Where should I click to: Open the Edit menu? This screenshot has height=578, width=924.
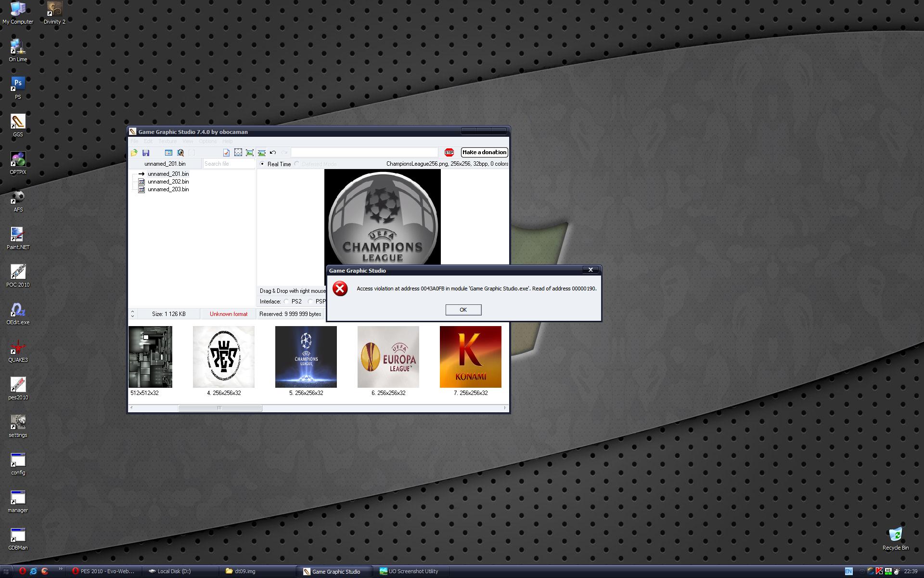point(148,141)
